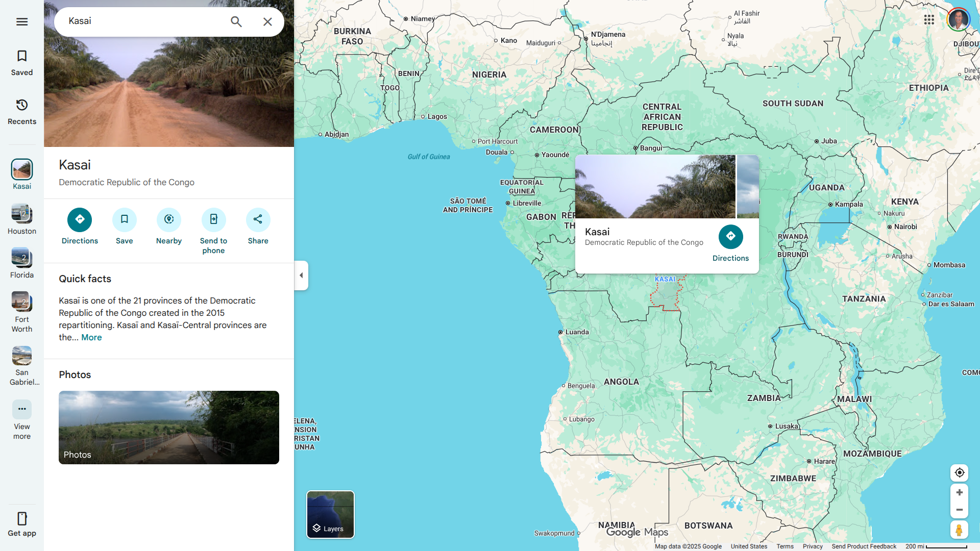The image size is (980, 551).
Task: Zoom out on the map
Action: (x=960, y=510)
